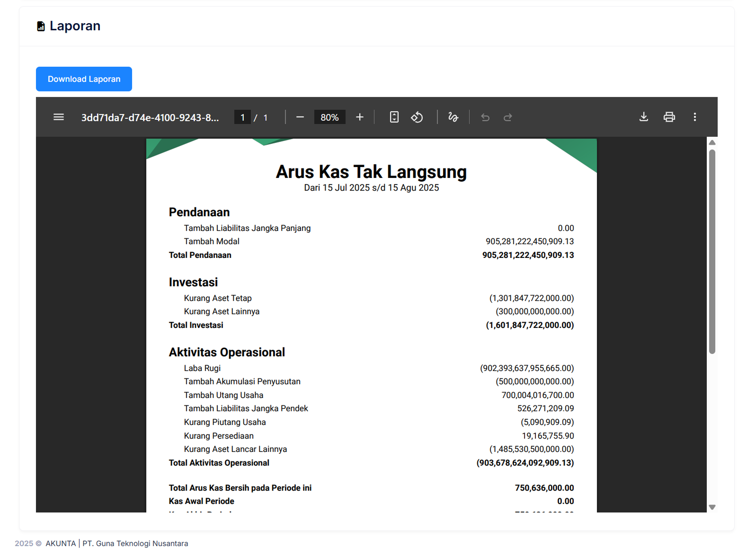756x556 pixels.
Task: Click the scrollbar up arrow
Action: [712, 142]
